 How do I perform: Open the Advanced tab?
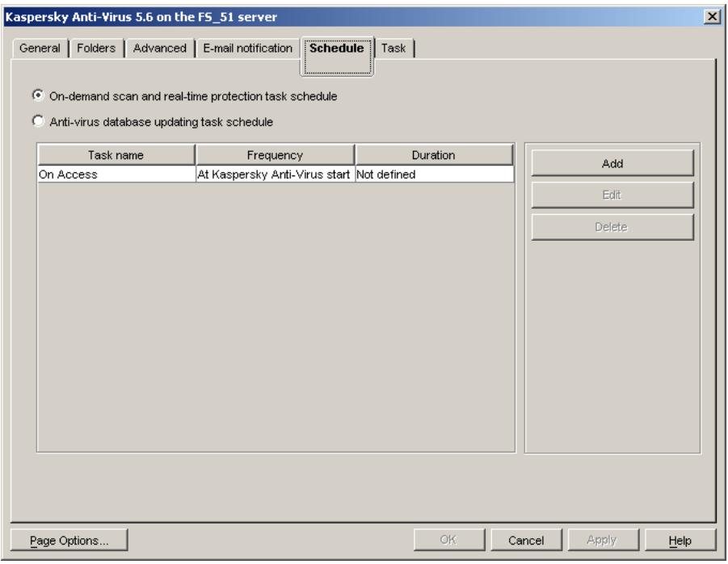pos(160,48)
